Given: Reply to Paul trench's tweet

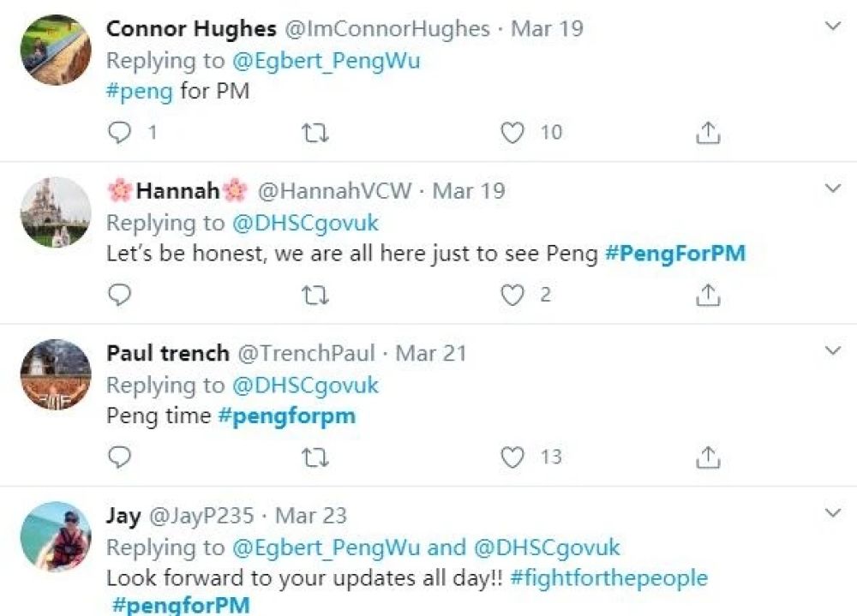Looking at the screenshot, I should (122, 458).
